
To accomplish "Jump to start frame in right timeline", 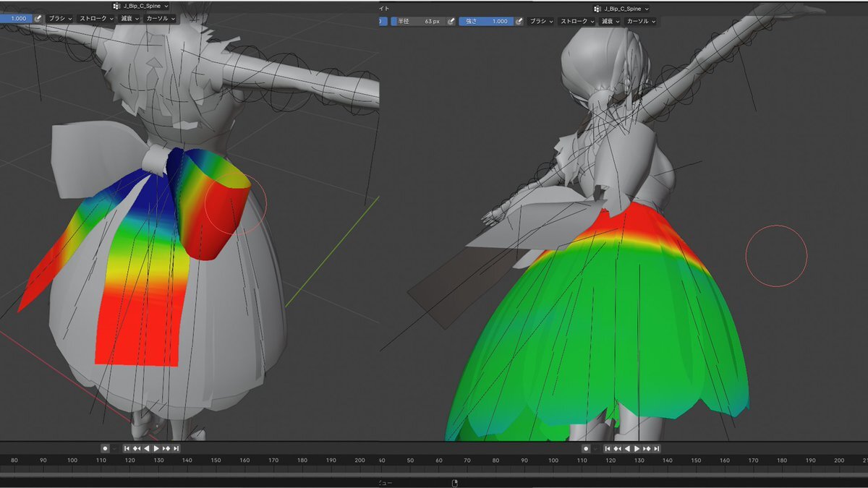I will click(608, 448).
